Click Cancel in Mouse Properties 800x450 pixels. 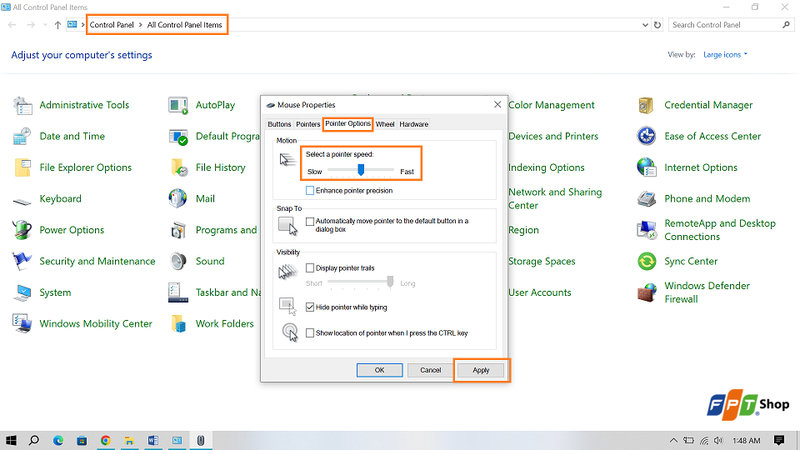[431, 370]
